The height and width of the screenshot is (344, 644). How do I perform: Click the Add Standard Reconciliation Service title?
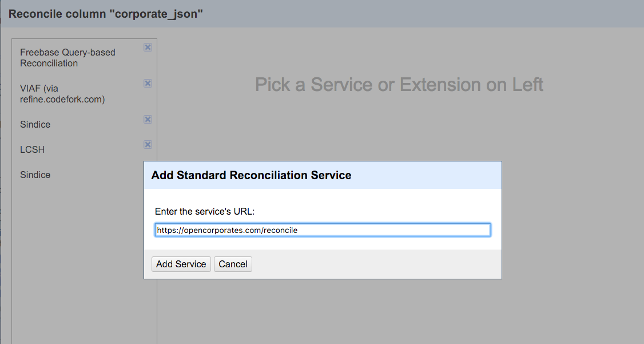251,175
